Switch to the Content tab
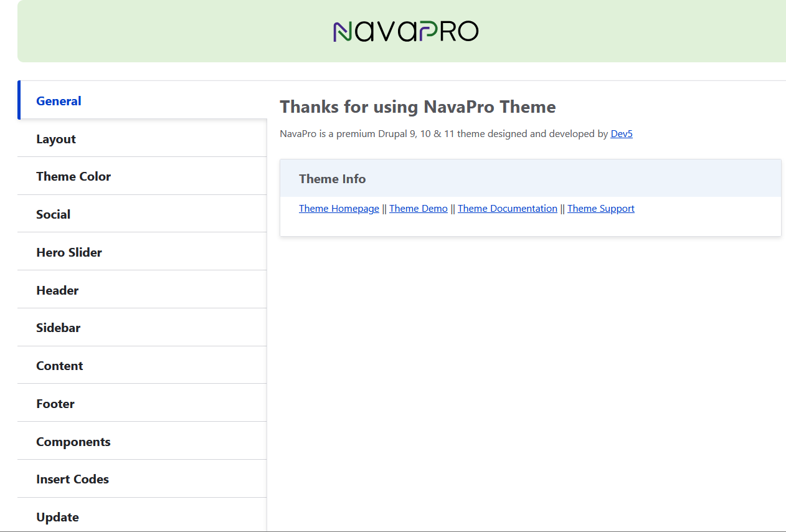Screen dimensions: 786x532 59,366
